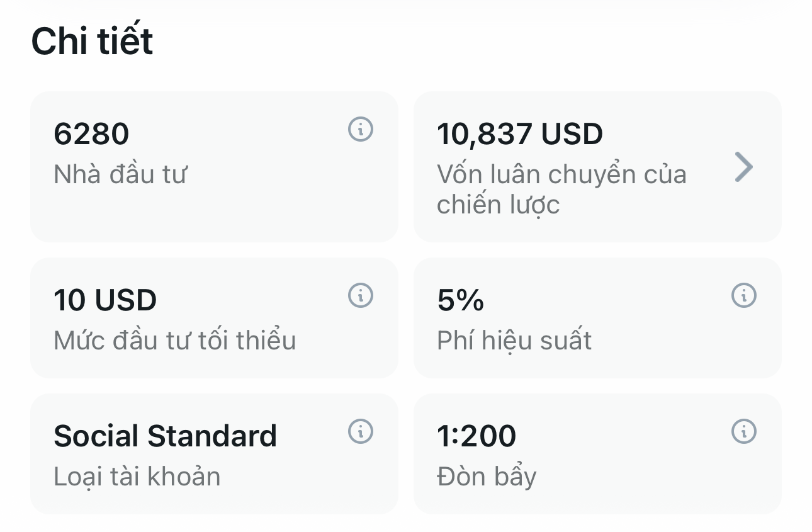Tap info icon next to 5% fee
Viewport: 812px width, 532px height.
(743, 295)
